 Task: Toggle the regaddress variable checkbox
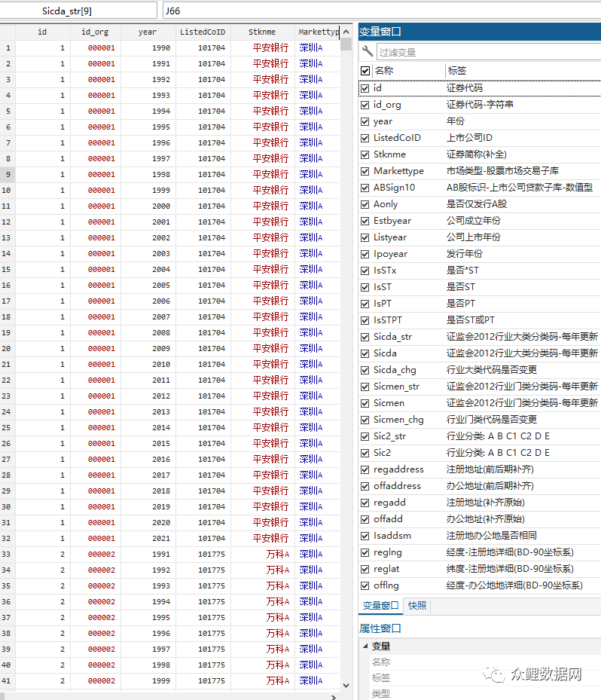click(x=365, y=469)
